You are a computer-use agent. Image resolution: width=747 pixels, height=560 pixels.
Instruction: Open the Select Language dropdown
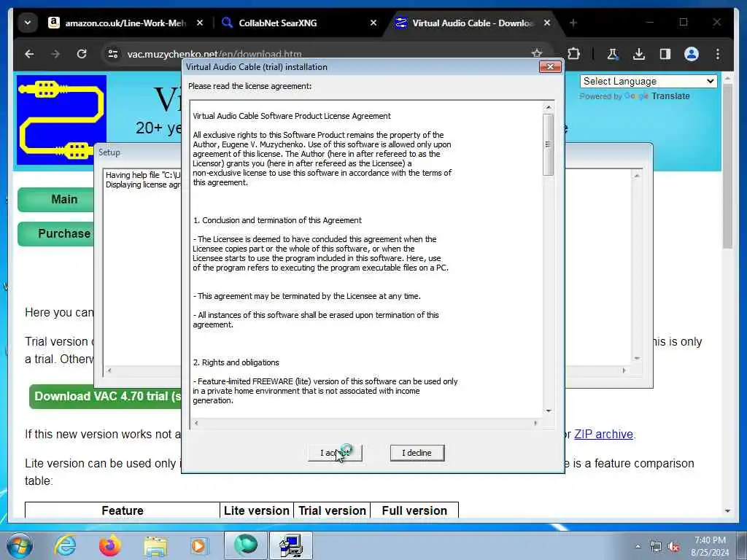click(x=649, y=82)
